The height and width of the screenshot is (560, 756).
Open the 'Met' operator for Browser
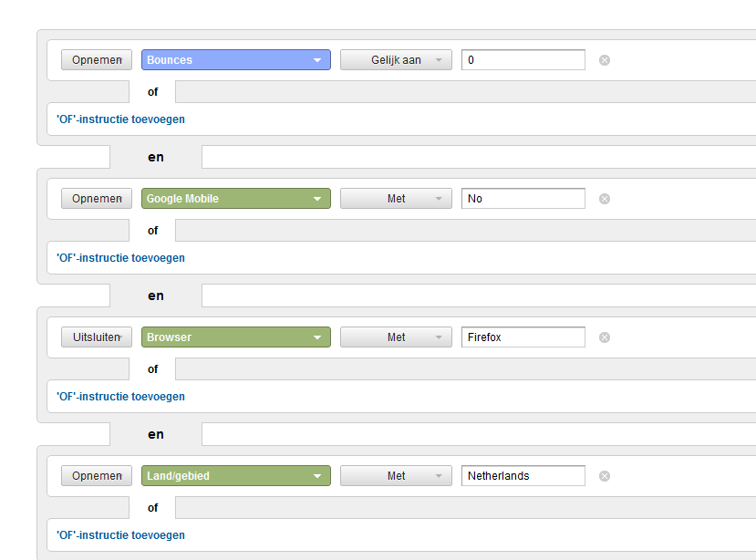396,337
